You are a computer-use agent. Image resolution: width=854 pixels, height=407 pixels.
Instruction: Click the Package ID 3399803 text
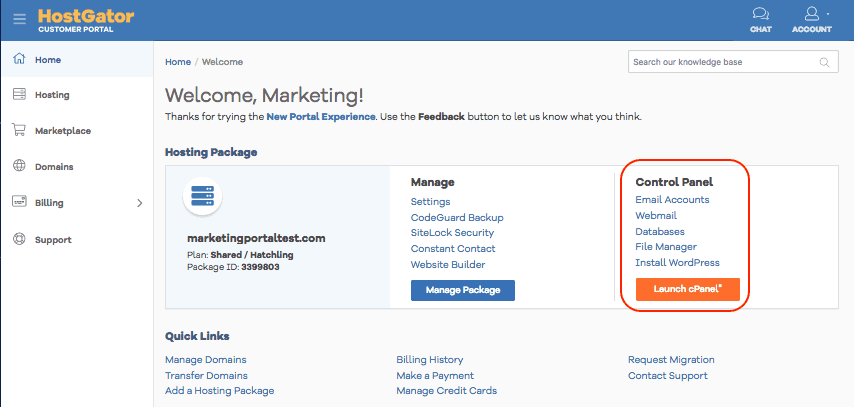click(x=233, y=268)
